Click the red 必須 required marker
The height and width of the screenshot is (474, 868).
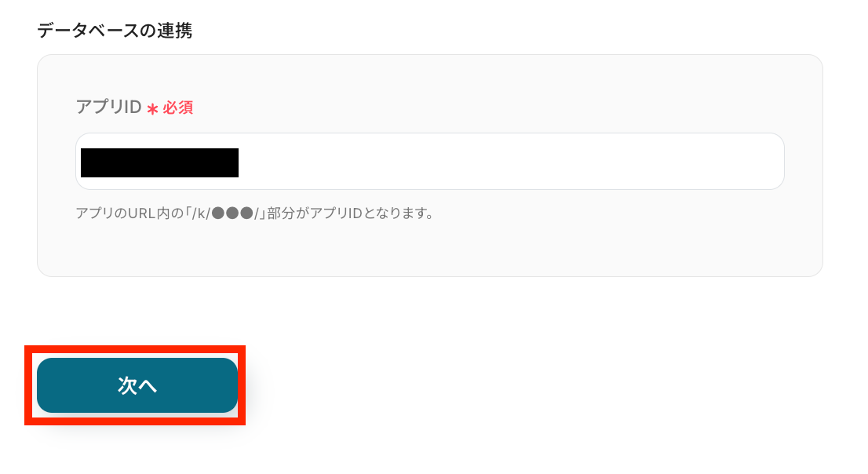click(x=177, y=108)
